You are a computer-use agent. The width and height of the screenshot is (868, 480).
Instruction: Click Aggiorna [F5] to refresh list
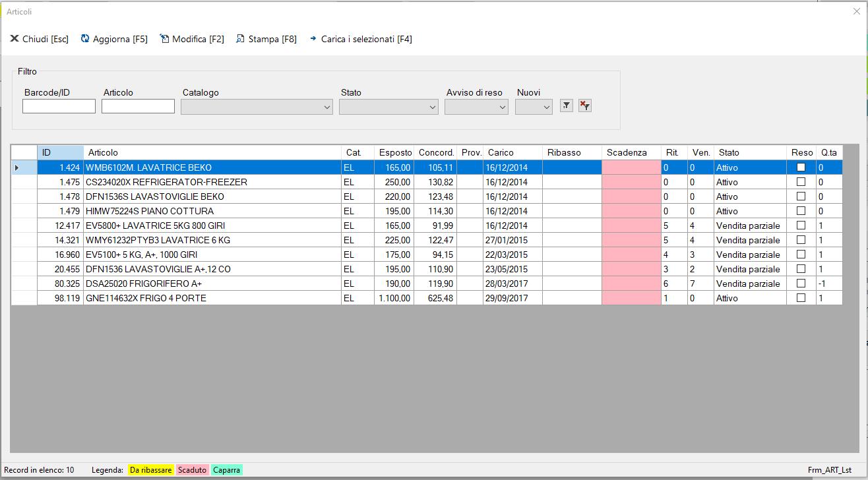tap(114, 39)
